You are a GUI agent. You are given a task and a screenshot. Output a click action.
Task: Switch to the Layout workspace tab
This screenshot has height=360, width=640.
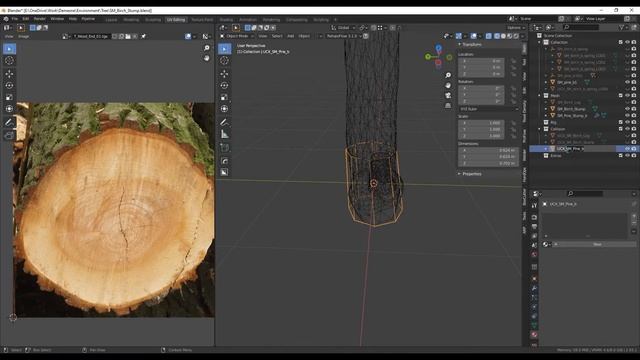pyautogui.click(x=111, y=20)
